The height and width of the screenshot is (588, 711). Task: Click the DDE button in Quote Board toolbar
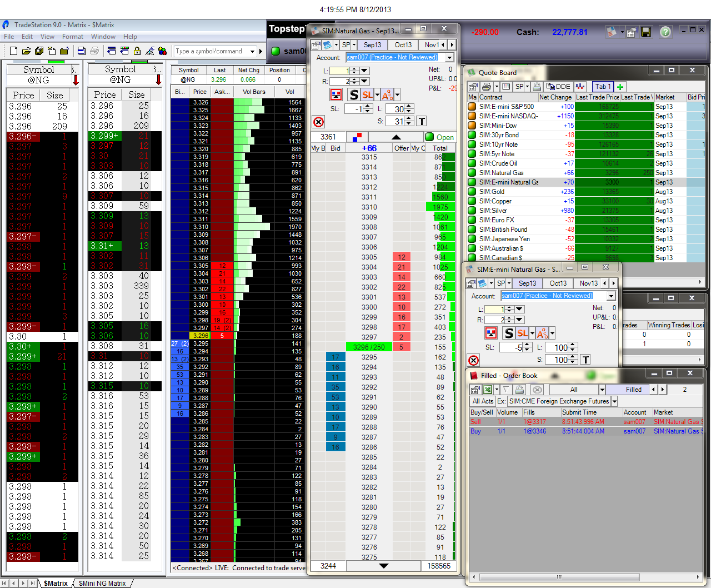[x=558, y=87]
